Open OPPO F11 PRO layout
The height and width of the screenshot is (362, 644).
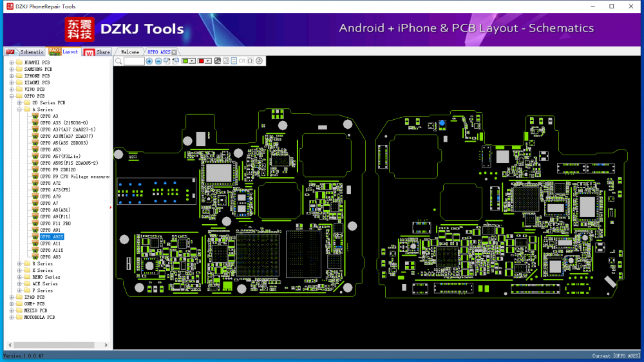tap(55, 224)
